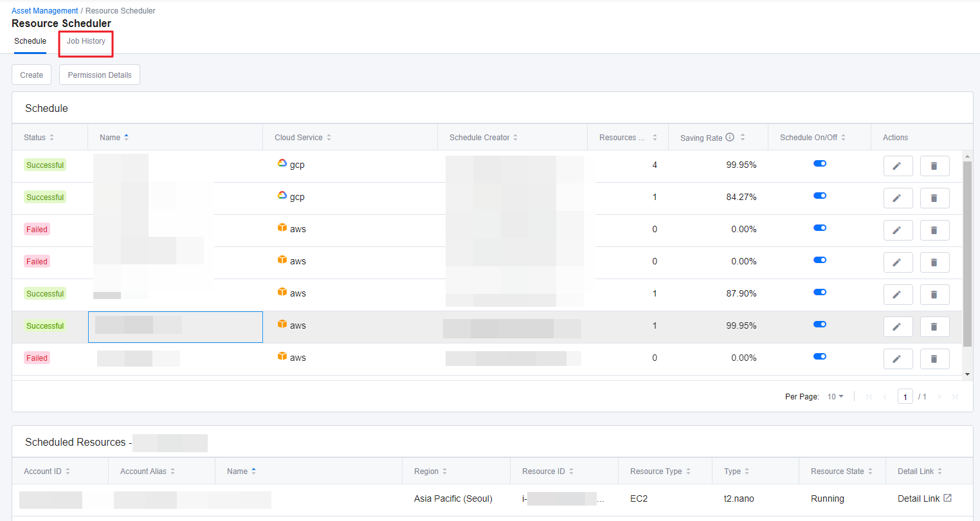Click trash icon in last Failed aws row
Screen dimensions: 980x521
tap(934, 359)
